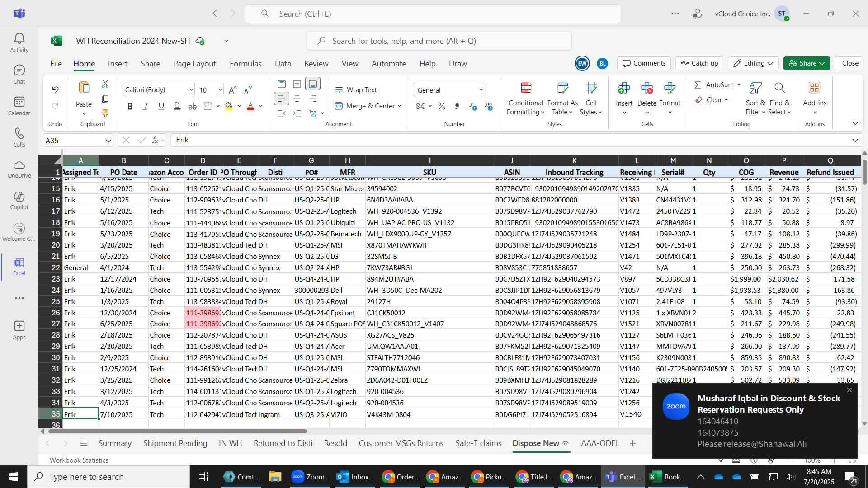Screen dimensions: 868x488
Task: Click the green Share button
Action: 807,63
